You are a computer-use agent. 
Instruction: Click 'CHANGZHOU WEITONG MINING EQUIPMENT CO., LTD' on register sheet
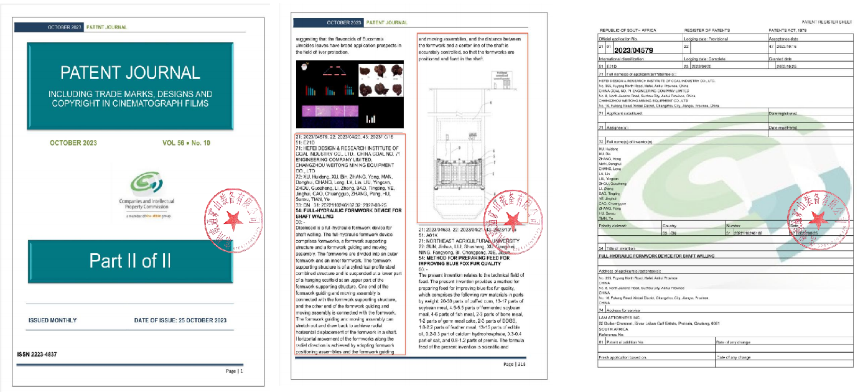(643, 101)
